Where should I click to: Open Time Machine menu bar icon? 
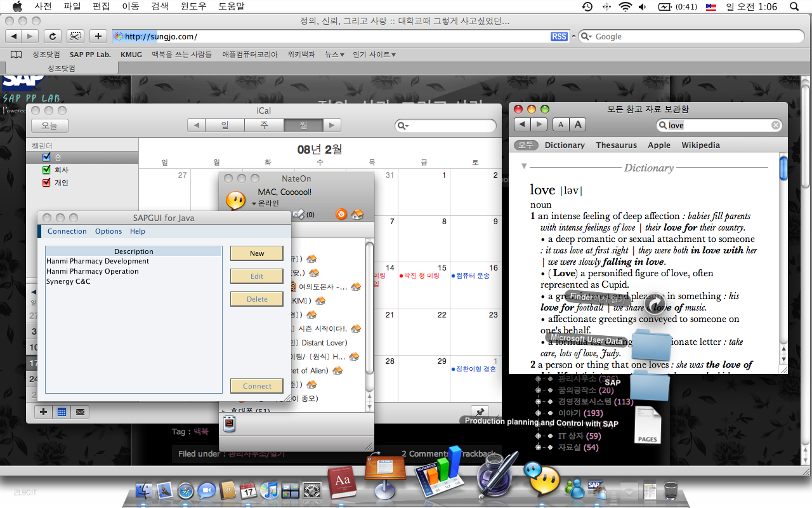click(587, 6)
